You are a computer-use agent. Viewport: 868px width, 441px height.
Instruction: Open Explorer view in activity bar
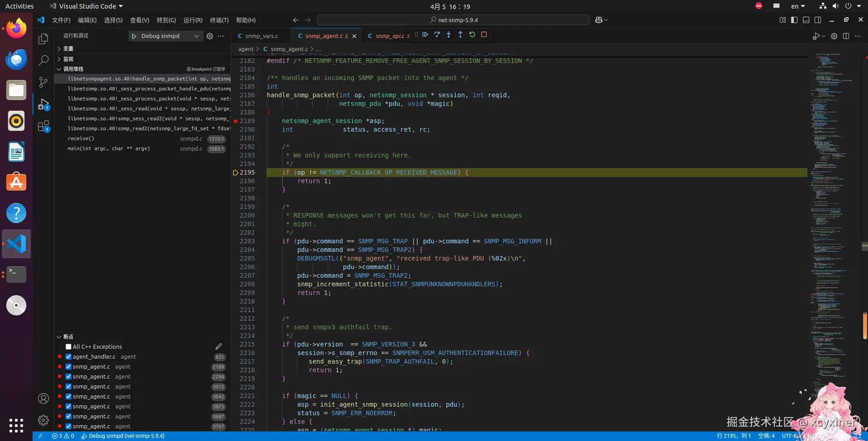[43, 39]
